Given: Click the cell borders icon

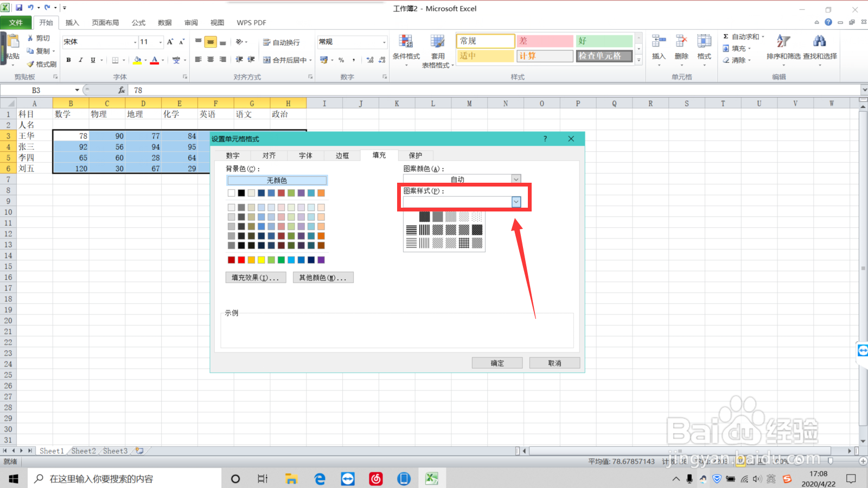Looking at the screenshot, I should 115,60.
